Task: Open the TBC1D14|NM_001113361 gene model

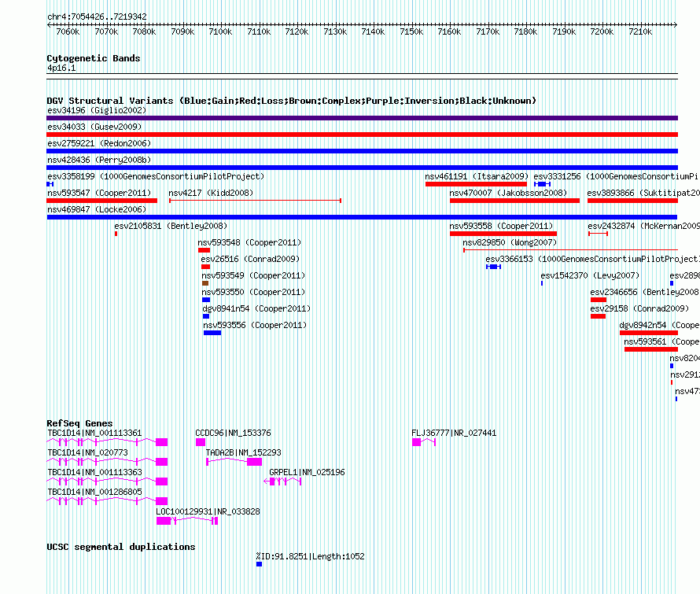Action: pos(107,442)
